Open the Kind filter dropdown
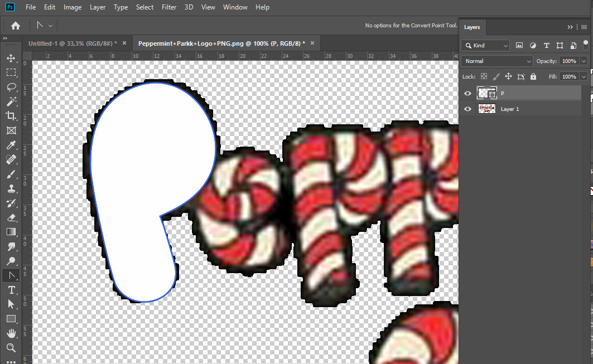This screenshot has height=364, width=593. [485, 45]
